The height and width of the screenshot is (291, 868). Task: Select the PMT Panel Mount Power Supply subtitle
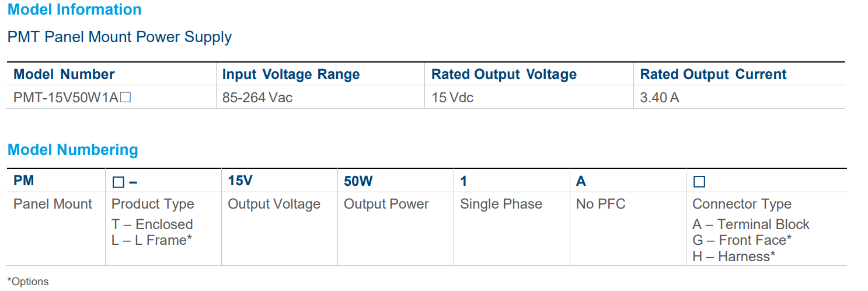120,37
